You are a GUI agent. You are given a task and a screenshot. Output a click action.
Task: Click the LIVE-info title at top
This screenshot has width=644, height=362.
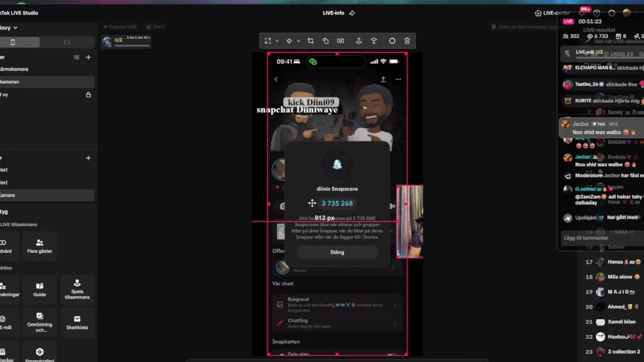(334, 13)
